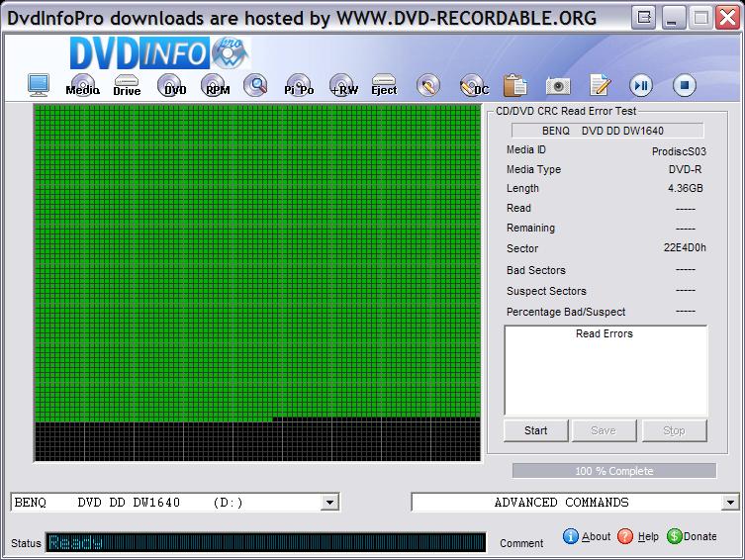This screenshot has height=560, width=745.
Task: Open the About link
Action: click(596, 536)
